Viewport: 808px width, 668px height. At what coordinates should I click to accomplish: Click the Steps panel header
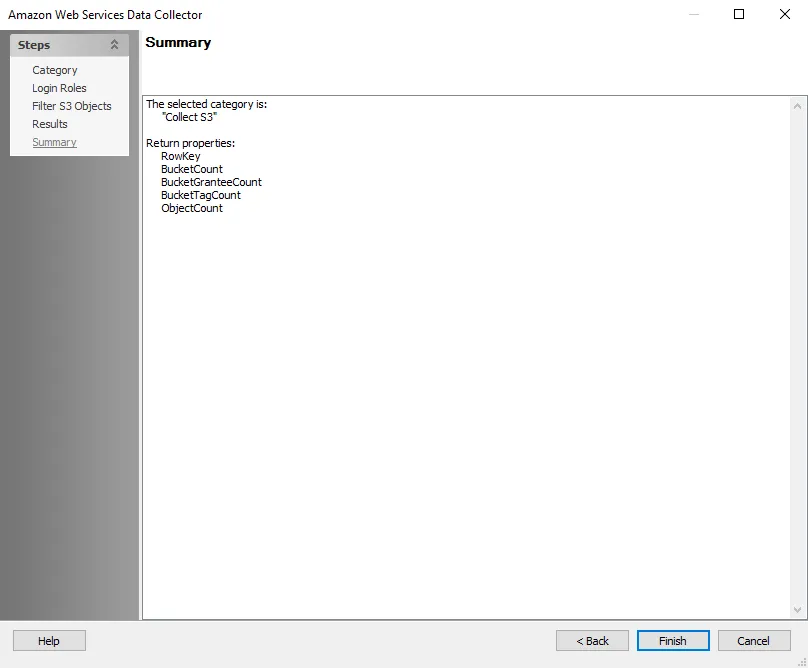[x=69, y=45]
